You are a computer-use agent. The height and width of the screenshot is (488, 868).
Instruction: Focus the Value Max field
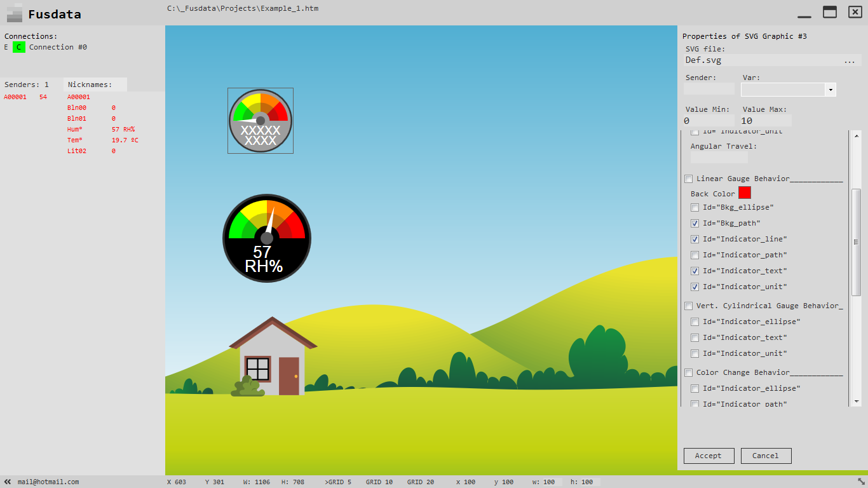pos(766,121)
